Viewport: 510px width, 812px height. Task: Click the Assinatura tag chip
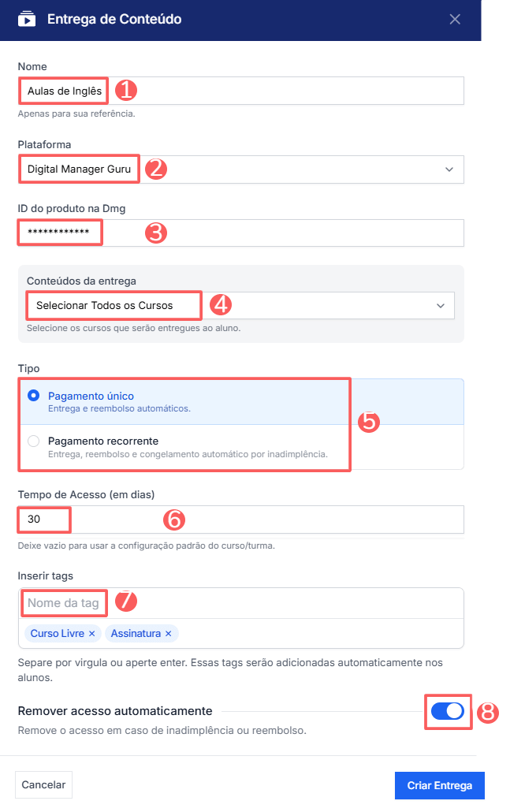click(x=136, y=633)
